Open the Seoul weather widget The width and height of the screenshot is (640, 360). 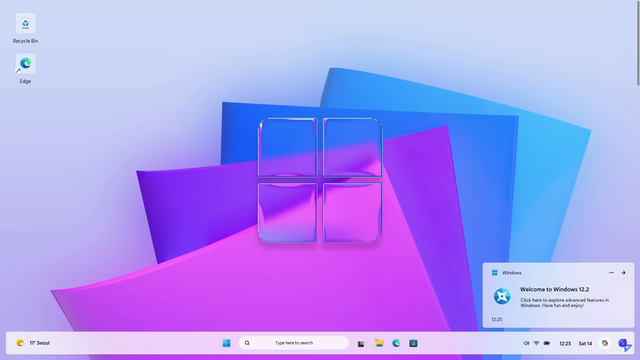[x=33, y=343]
